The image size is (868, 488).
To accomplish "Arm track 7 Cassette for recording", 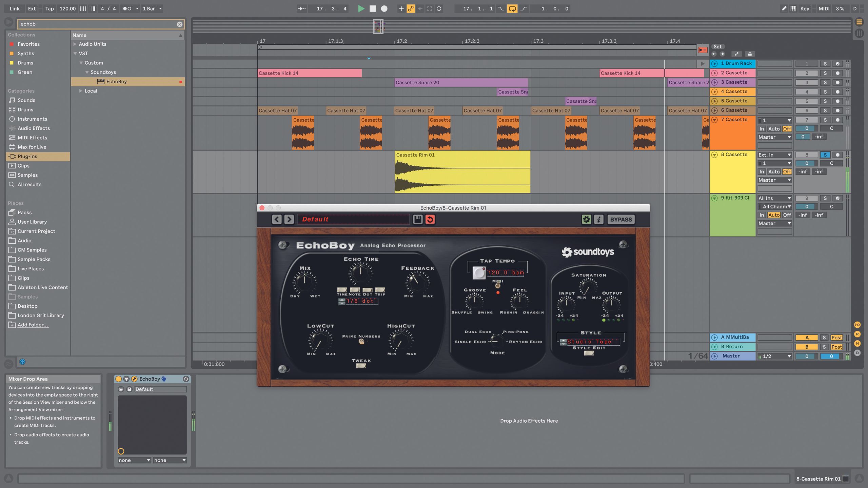I will coord(837,120).
